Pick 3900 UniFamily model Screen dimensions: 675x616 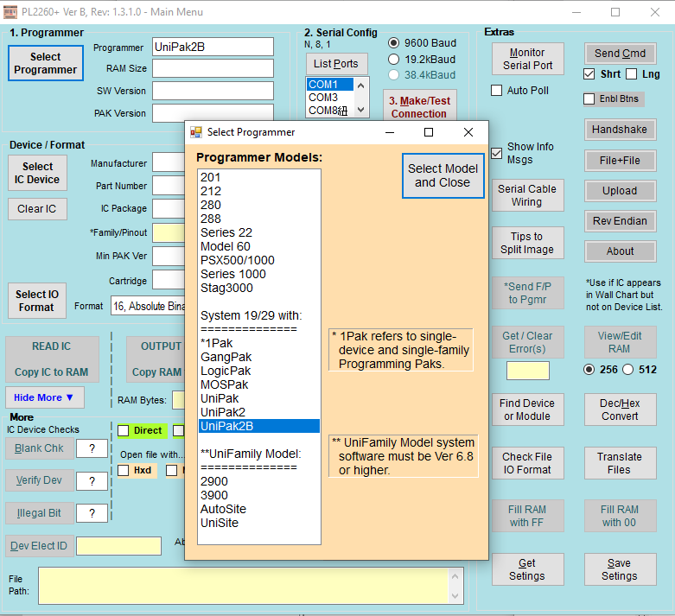[x=258, y=495]
